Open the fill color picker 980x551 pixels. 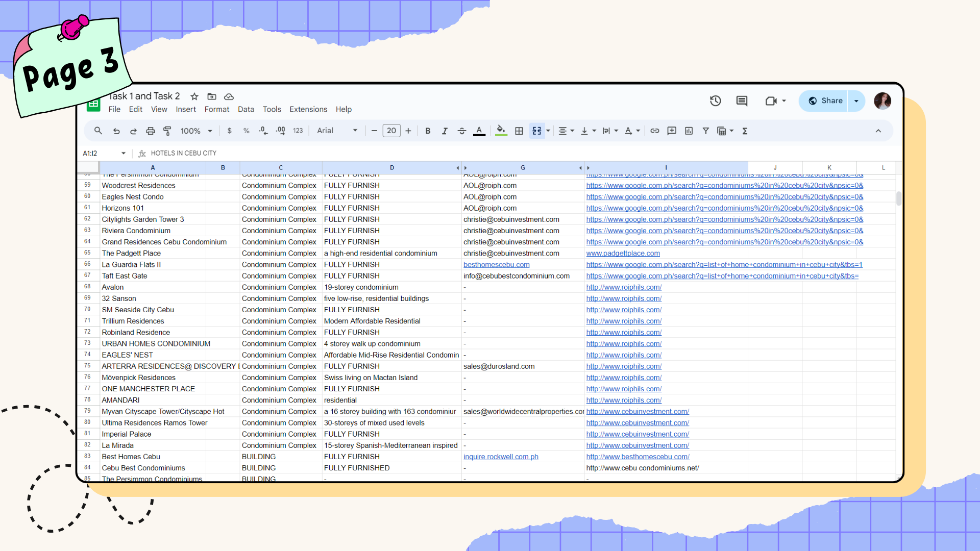(x=501, y=131)
